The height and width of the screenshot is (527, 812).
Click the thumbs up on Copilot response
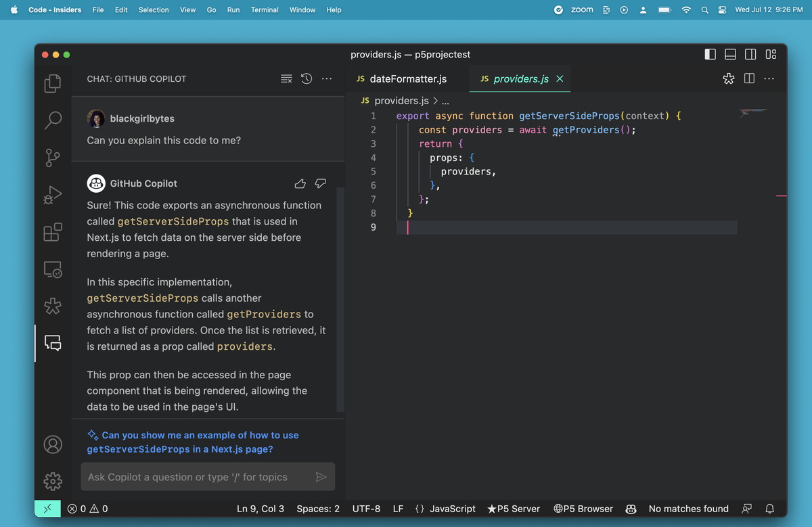click(300, 183)
